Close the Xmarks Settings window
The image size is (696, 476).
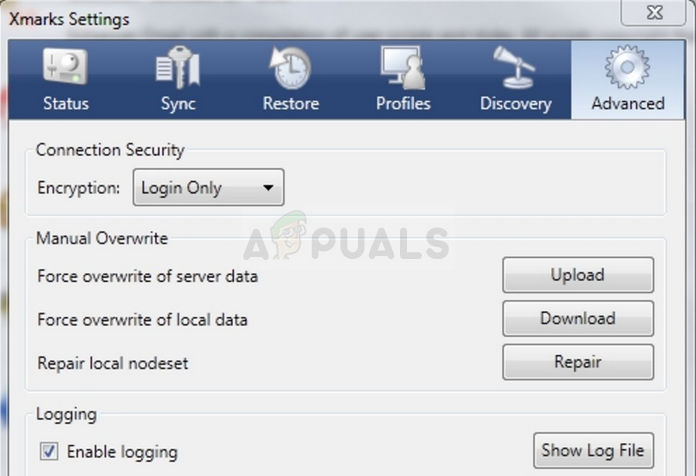tap(654, 12)
